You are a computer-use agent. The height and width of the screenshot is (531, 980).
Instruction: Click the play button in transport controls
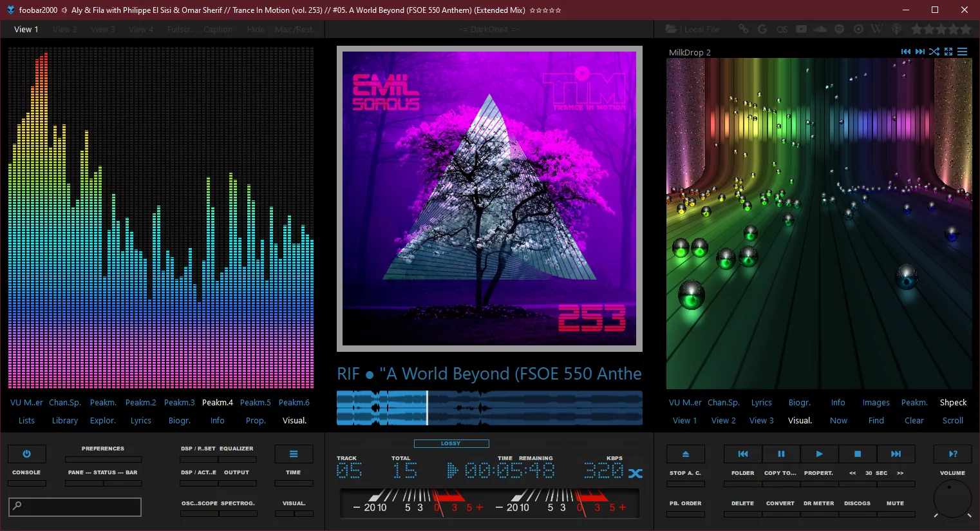pyautogui.click(x=819, y=454)
